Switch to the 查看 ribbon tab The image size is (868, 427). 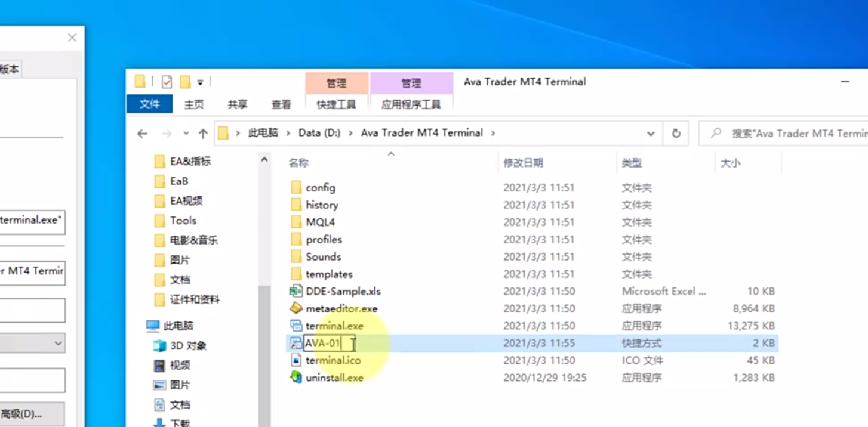click(x=281, y=104)
